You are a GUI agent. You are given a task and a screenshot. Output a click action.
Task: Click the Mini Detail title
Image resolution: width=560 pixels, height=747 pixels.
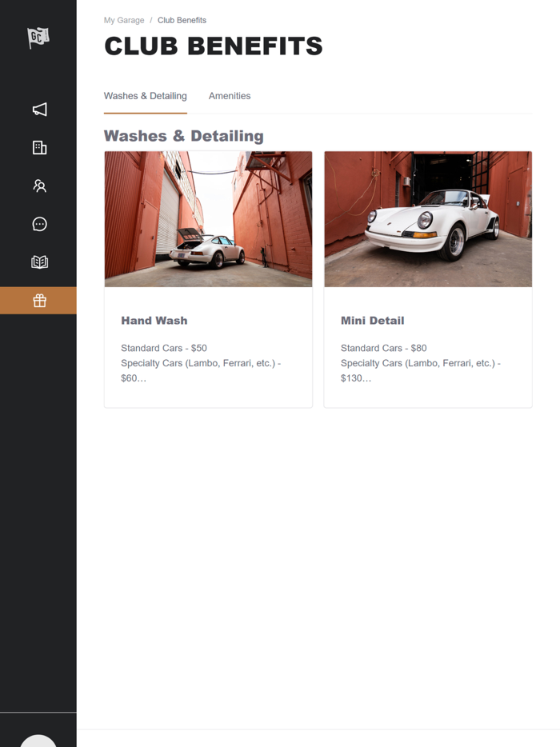coord(372,321)
